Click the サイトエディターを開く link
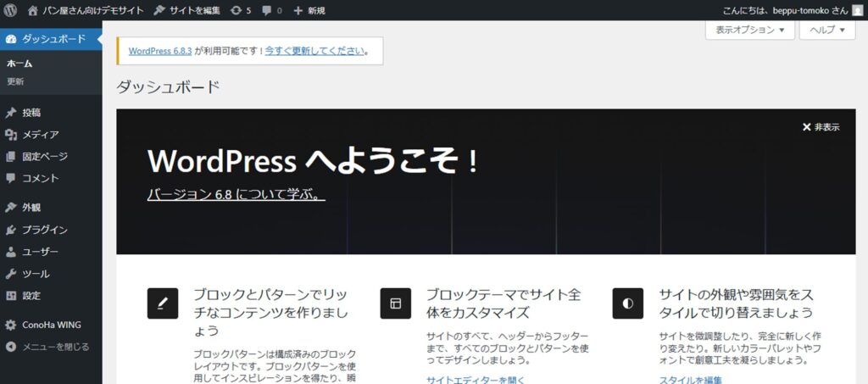 pos(476,380)
